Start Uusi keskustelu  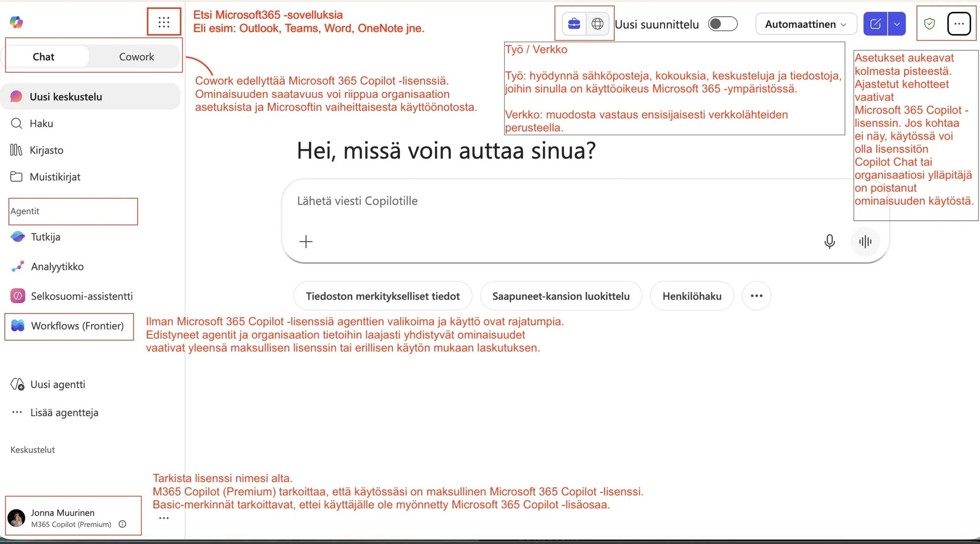pyautogui.click(x=90, y=96)
